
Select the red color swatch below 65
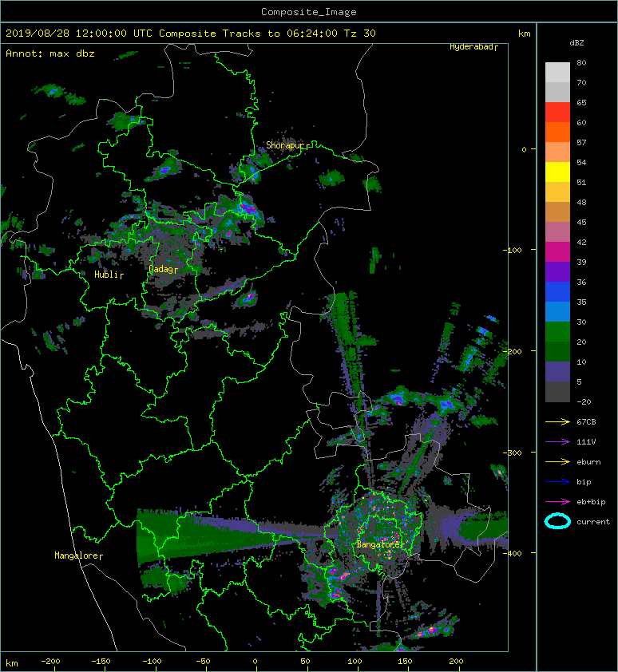[x=557, y=113]
